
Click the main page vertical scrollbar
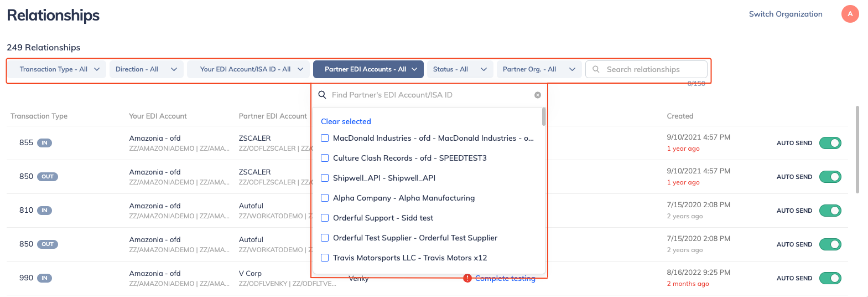click(857, 150)
